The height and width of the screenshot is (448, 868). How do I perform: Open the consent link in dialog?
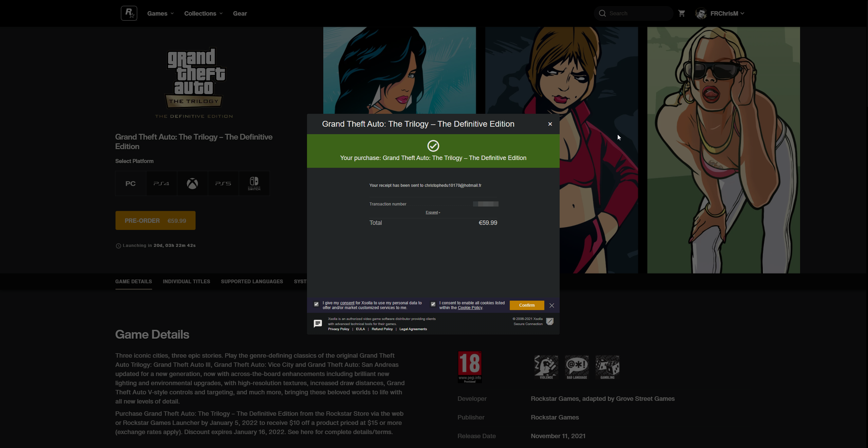(x=347, y=303)
